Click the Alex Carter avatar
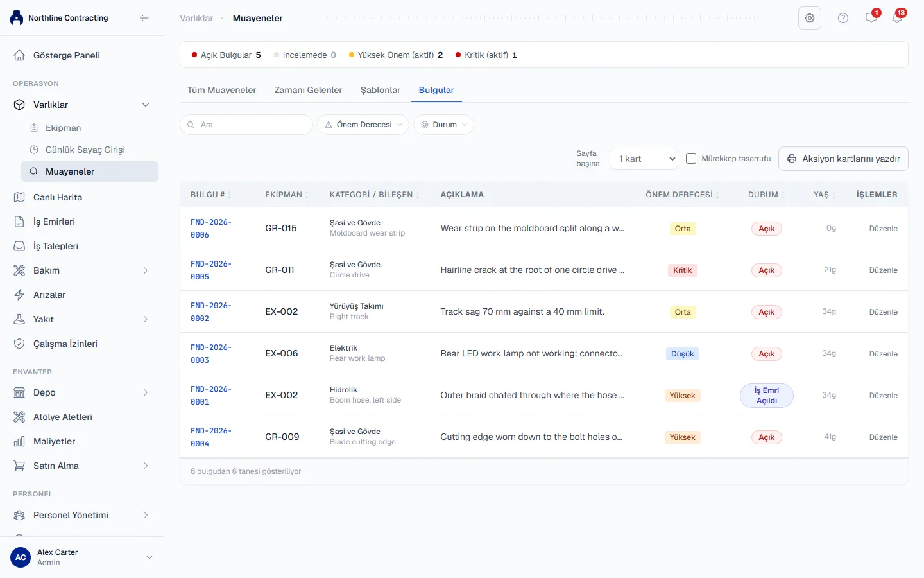This screenshot has height=578, width=924. pos(21,557)
